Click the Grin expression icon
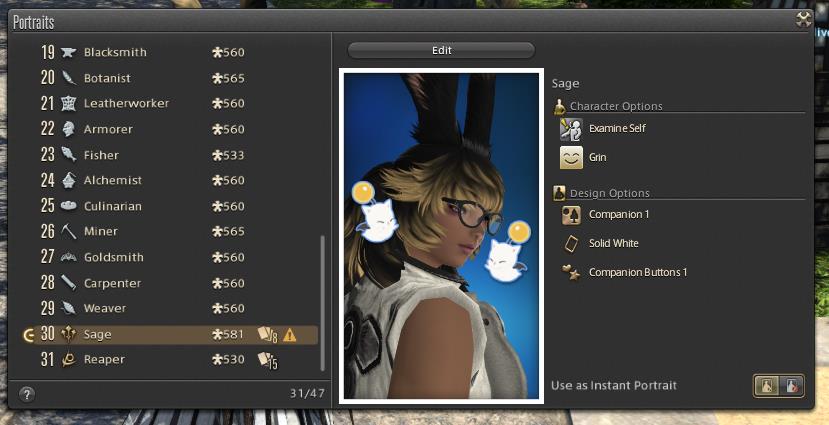The width and height of the screenshot is (829, 425). [570, 158]
